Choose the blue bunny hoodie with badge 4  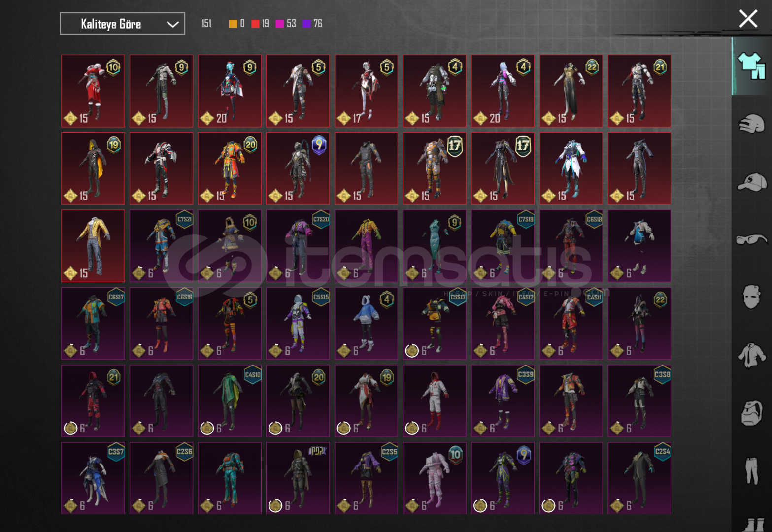pyautogui.click(x=367, y=324)
